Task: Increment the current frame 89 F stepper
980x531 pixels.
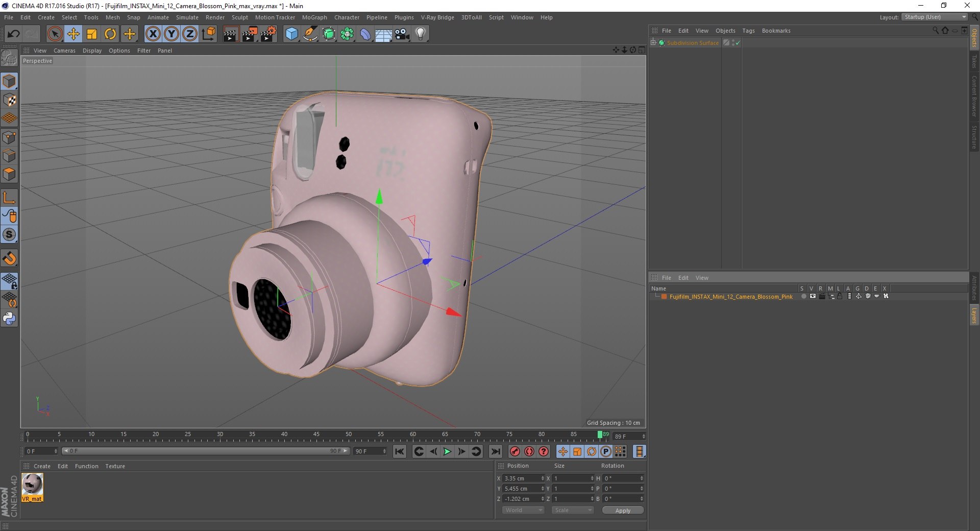Action: point(644,435)
